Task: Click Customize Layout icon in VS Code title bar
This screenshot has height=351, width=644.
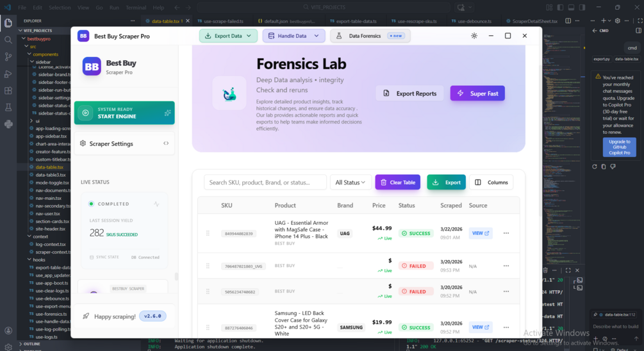Action: 549,8
